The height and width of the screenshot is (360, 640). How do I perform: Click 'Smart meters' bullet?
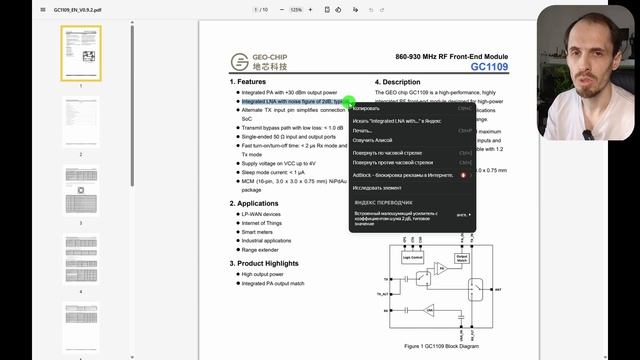point(257,232)
